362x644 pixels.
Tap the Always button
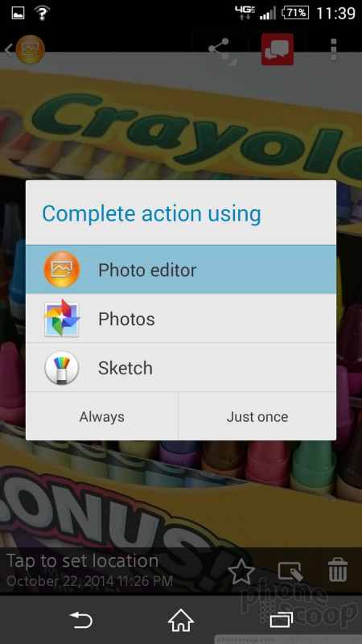[102, 416]
